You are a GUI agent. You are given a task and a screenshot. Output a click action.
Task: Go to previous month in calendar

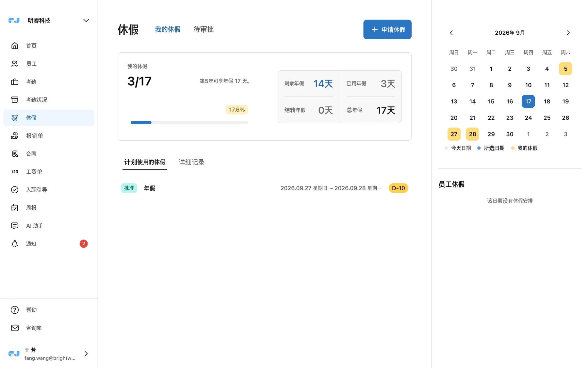pos(451,33)
